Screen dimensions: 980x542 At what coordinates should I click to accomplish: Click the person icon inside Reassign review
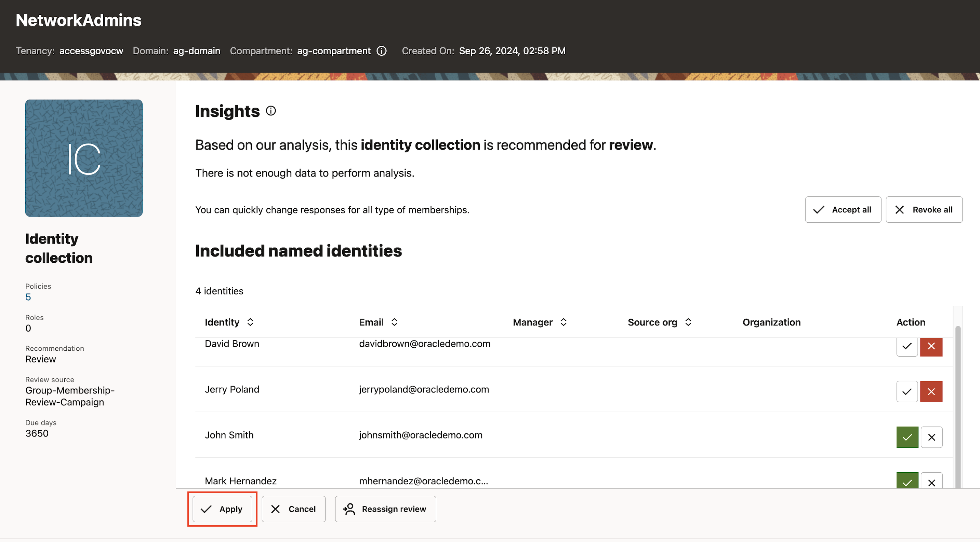point(349,509)
